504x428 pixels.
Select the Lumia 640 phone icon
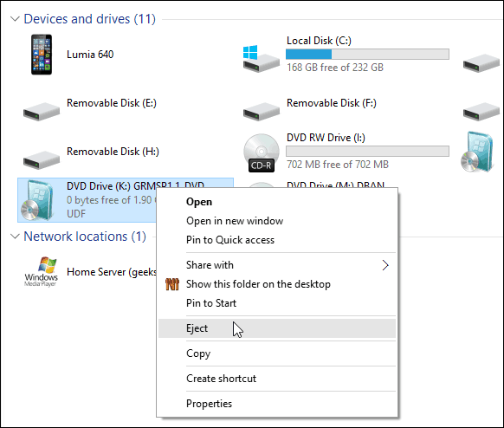point(42,55)
